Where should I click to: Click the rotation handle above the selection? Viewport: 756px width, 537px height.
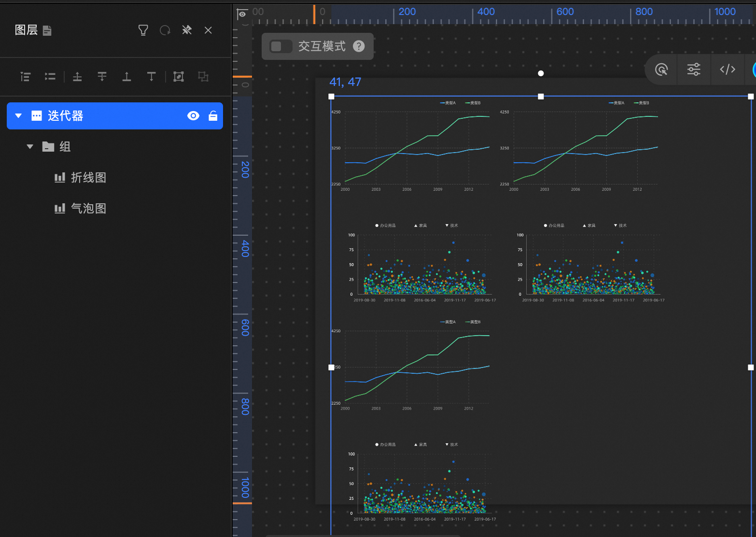click(x=541, y=73)
